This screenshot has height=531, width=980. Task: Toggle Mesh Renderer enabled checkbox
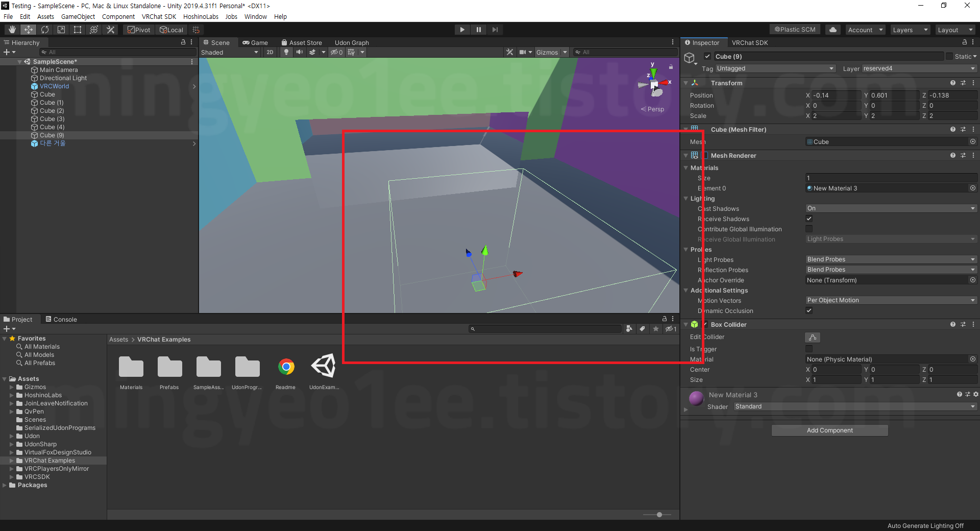click(x=705, y=155)
